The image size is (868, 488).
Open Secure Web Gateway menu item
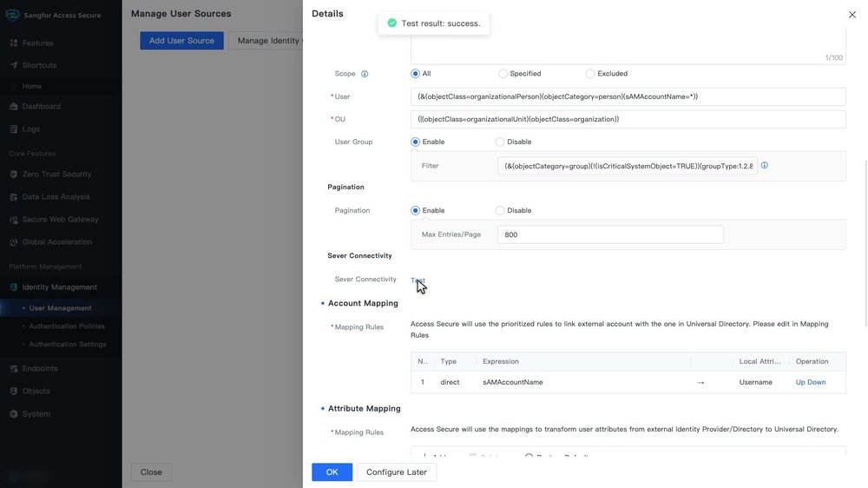61,220
